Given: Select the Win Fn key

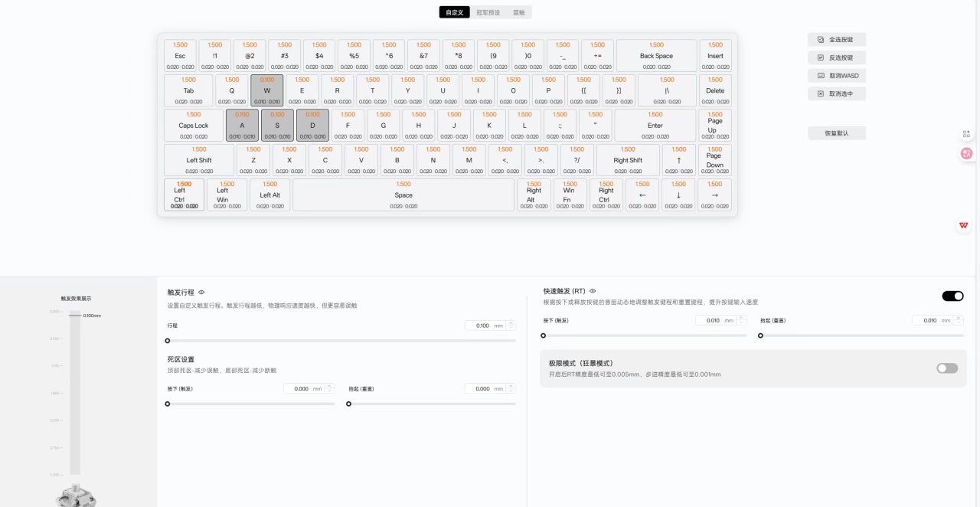Looking at the screenshot, I should click(570, 195).
